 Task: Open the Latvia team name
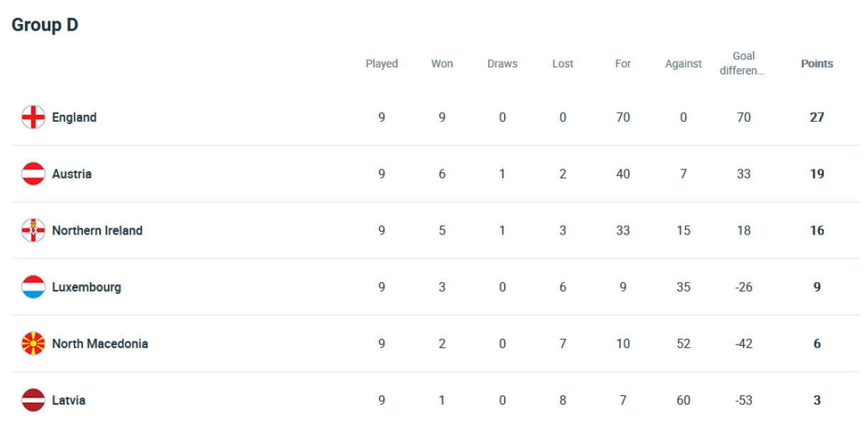point(69,400)
